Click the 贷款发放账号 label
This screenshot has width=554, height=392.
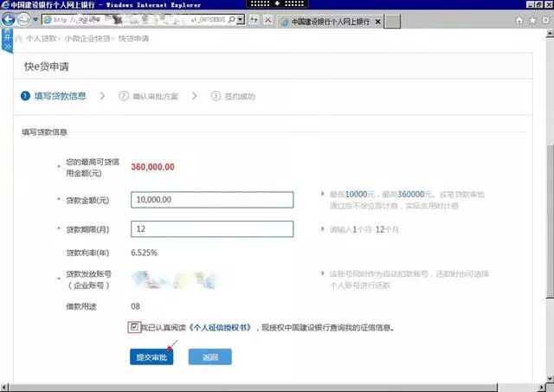pyautogui.click(x=88, y=280)
